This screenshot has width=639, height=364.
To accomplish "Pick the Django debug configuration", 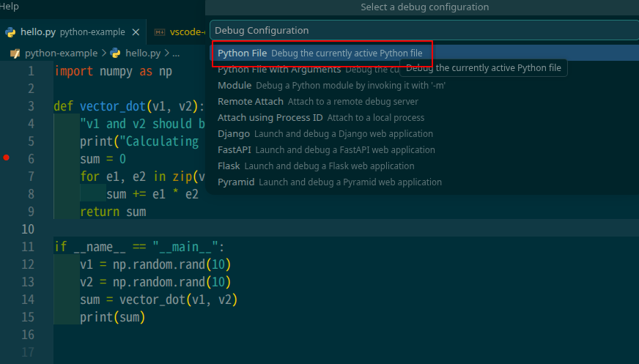I will (424, 133).
